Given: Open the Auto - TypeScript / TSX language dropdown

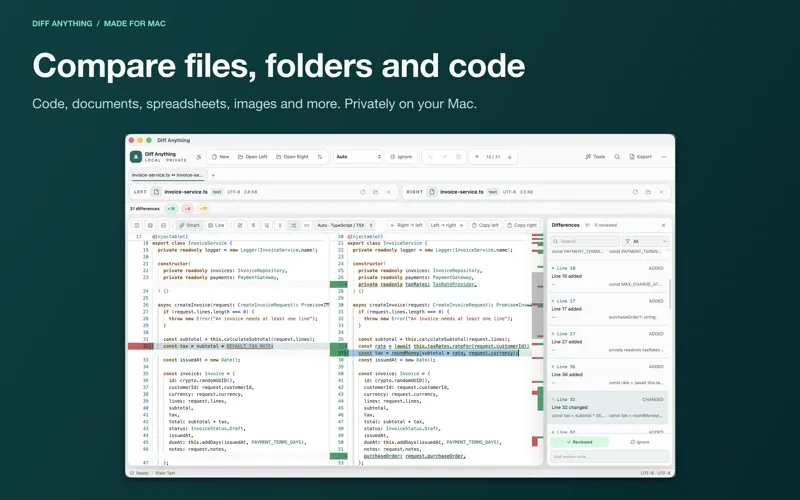Looking at the screenshot, I should pos(345,225).
